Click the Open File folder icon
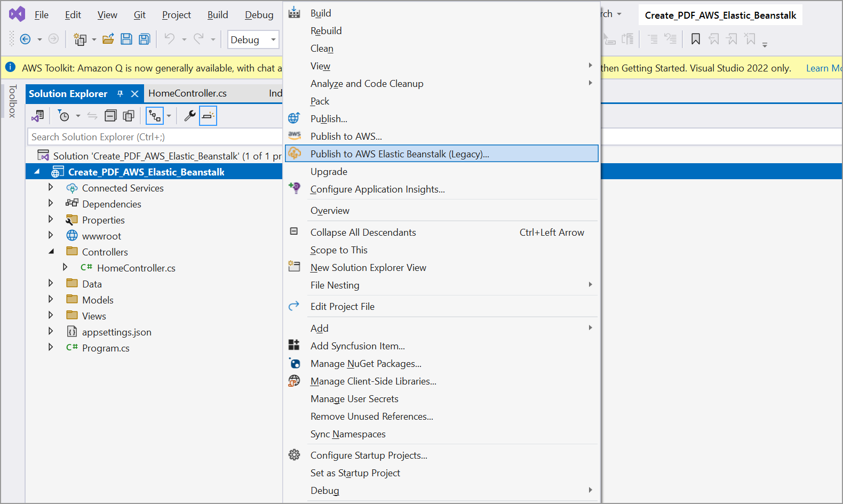This screenshot has height=504, width=843. coord(108,39)
